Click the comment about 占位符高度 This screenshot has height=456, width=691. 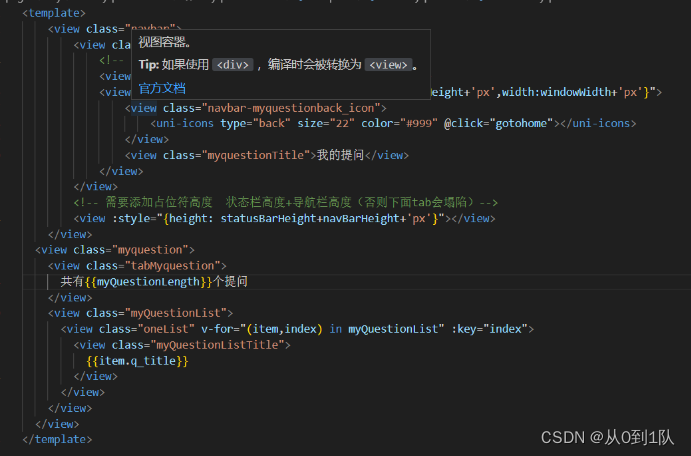(x=286, y=202)
